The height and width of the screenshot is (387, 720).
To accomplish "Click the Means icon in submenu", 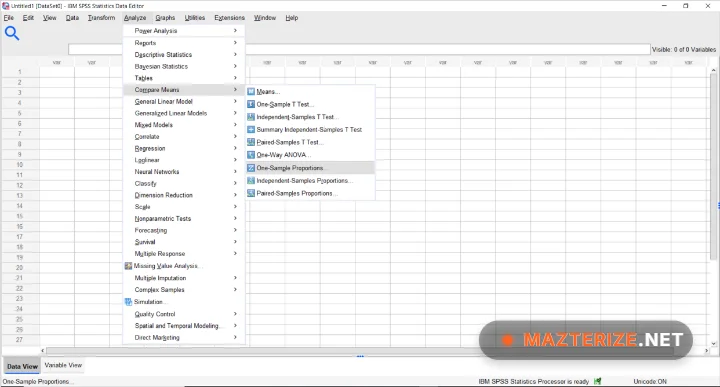I will pyautogui.click(x=251, y=92).
